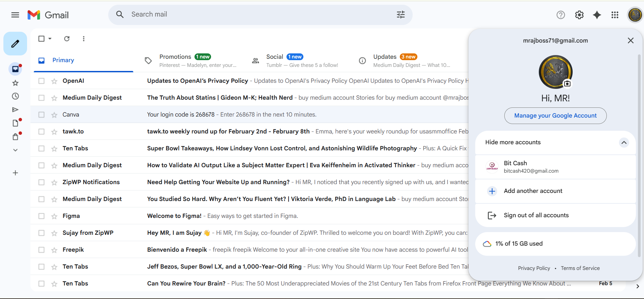The width and height of the screenshot is (644, 299).
Task: Expand the More chevron in left sidebar
Action: click(15, 150)
